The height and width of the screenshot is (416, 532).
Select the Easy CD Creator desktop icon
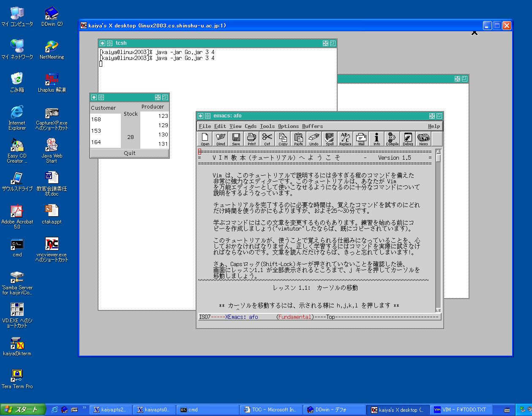[17, 151]
